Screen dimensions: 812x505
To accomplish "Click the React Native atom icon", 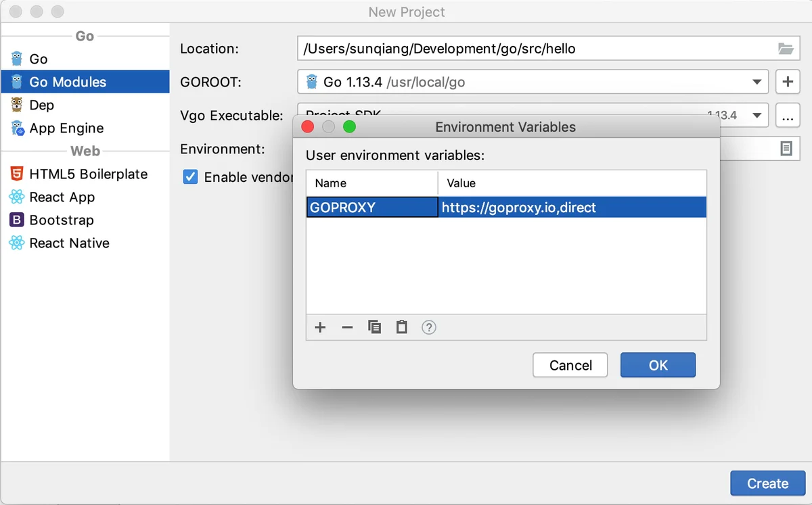I will 17,243.
